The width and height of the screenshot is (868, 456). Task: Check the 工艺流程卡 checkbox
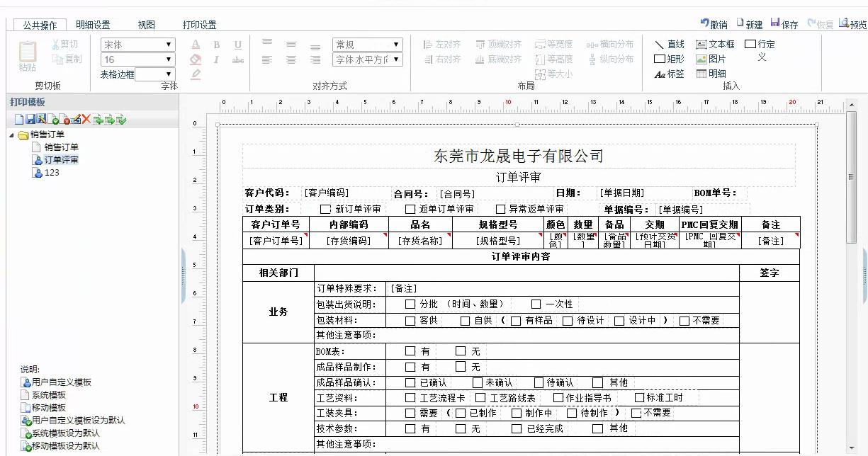point(410,398)
